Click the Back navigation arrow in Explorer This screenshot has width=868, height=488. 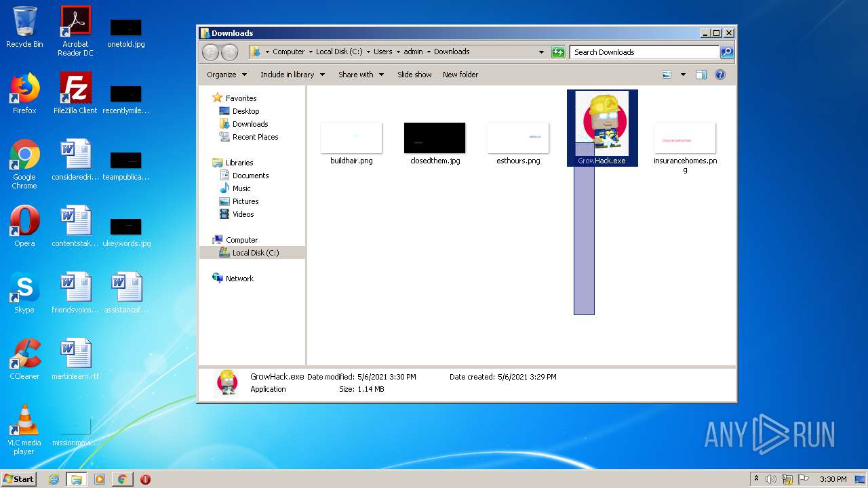[x=210, y=52]
